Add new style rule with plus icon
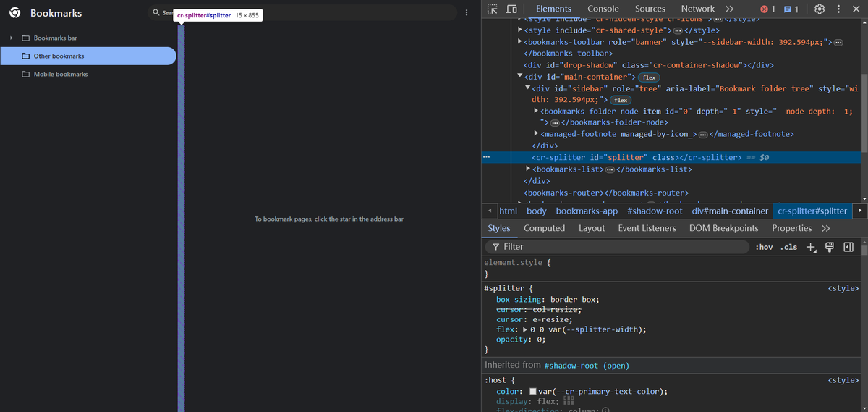 (x=812, y=247)
